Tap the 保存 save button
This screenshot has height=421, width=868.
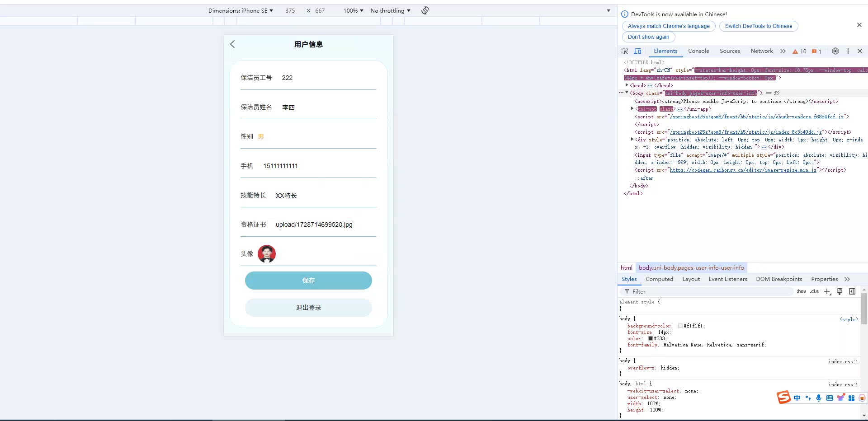click(x=308, y=281)
